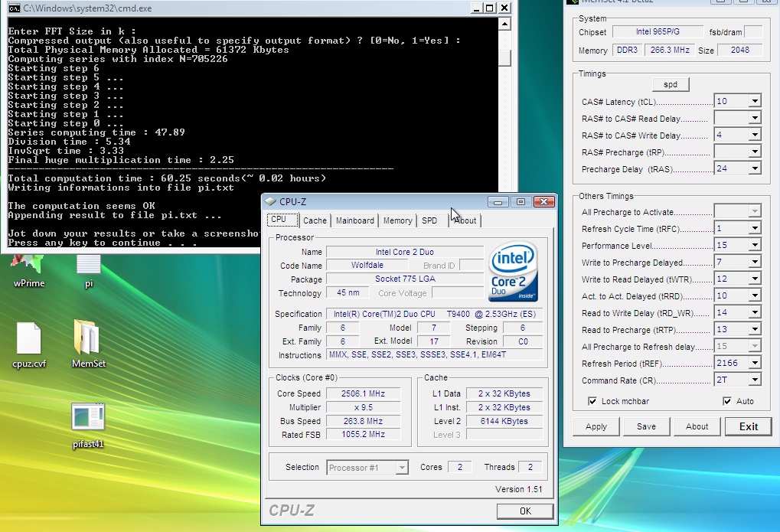
Task: Switch to the Mainboard tab
Action: 354,220
